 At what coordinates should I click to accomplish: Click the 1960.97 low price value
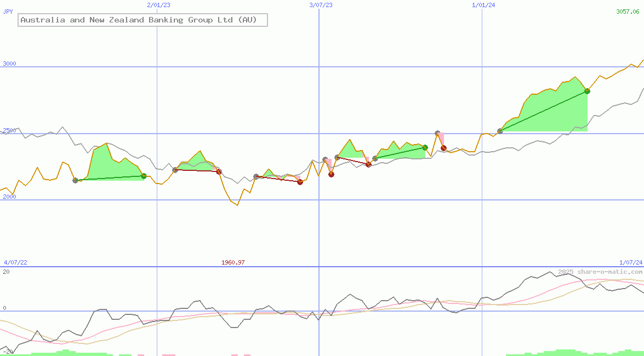pos(233,262)
